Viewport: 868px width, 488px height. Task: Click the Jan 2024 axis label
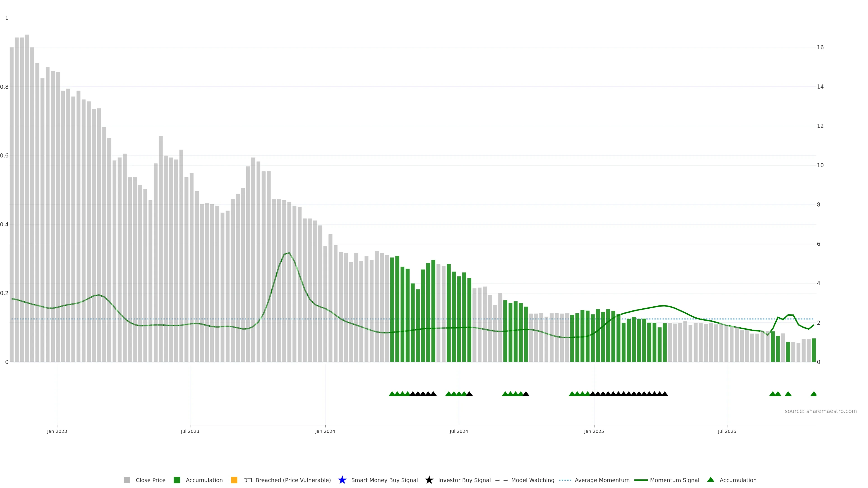(x=325, y=431)
